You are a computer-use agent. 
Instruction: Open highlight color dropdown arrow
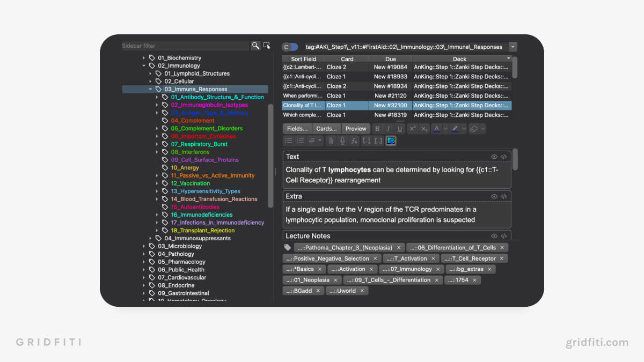pyautogui.click(x=463, y=129)
